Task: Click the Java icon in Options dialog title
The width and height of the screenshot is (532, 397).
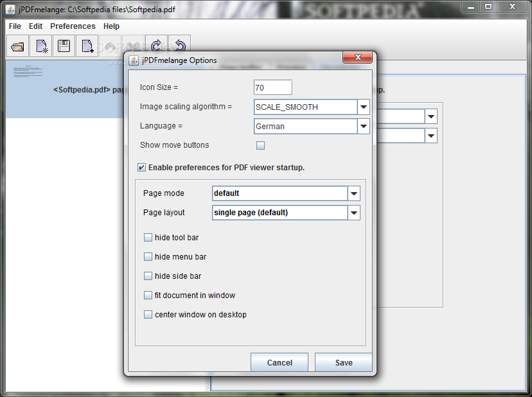Action: pos(134,60)
